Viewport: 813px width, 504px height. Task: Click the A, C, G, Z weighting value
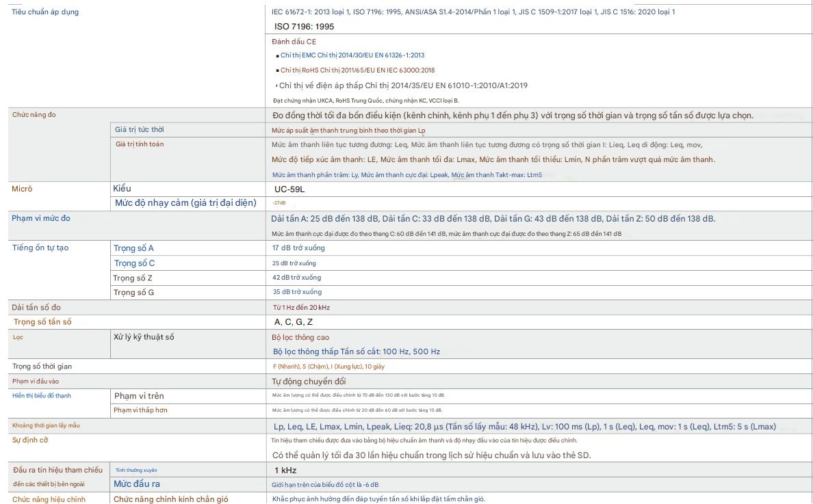pyautogui.click(x=294, y=322)
